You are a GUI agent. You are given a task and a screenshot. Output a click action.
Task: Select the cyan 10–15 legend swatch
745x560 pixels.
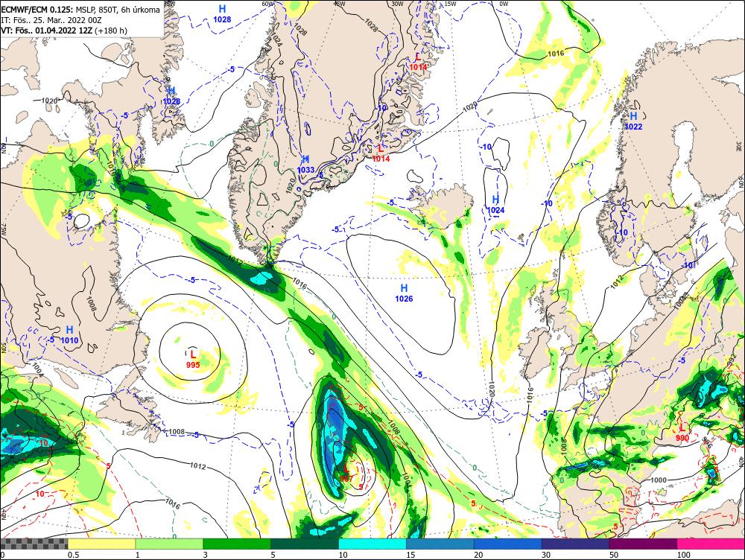click(372, 544)
